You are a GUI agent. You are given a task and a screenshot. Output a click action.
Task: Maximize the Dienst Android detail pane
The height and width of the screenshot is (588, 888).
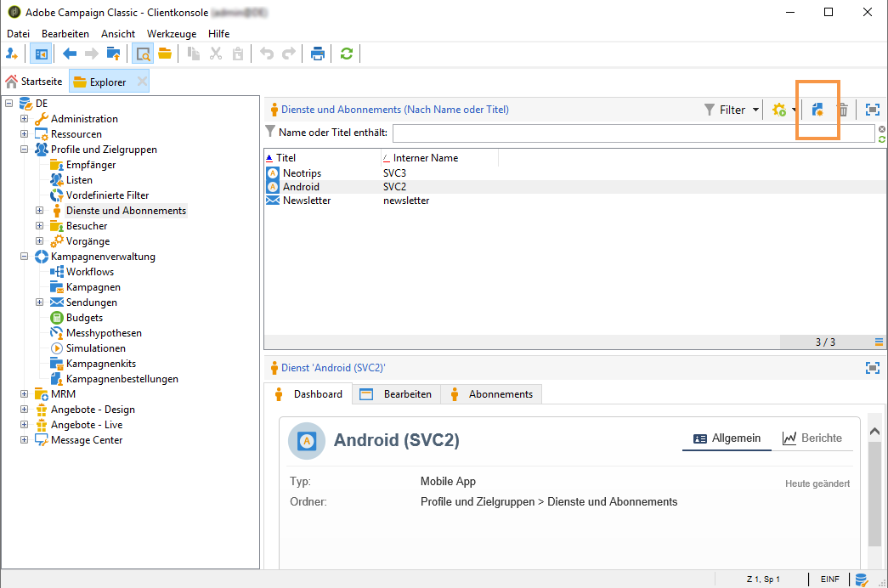tap(873, 368)
